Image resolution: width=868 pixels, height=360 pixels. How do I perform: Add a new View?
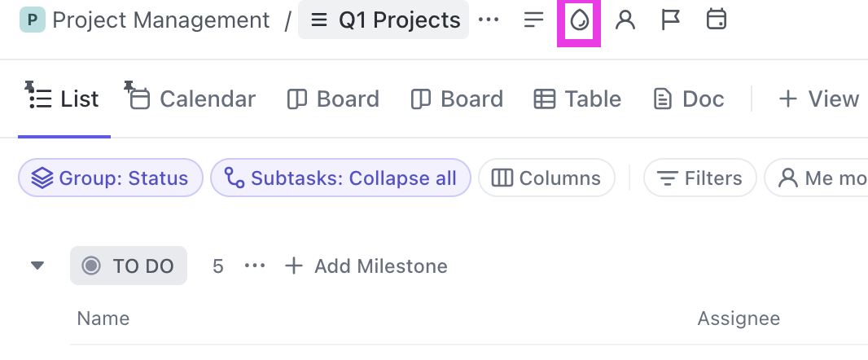pos(818,99)
